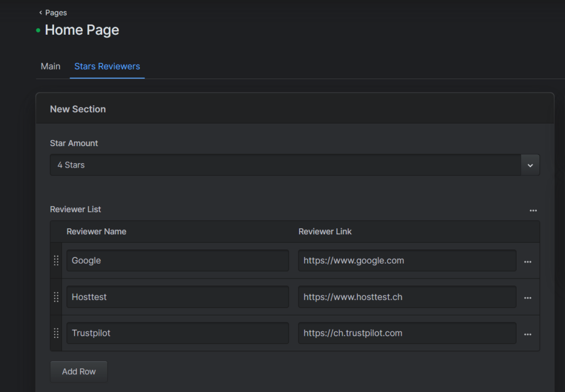Expand the Star Amount dropdown
This screenshot has height=392, width=565.
pyautogui.click(x=530, y=165)
